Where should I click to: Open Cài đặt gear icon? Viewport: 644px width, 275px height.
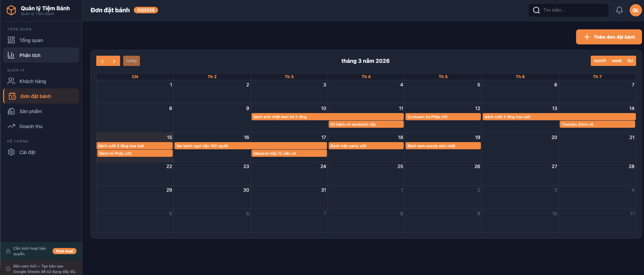(x=11, y=152)
